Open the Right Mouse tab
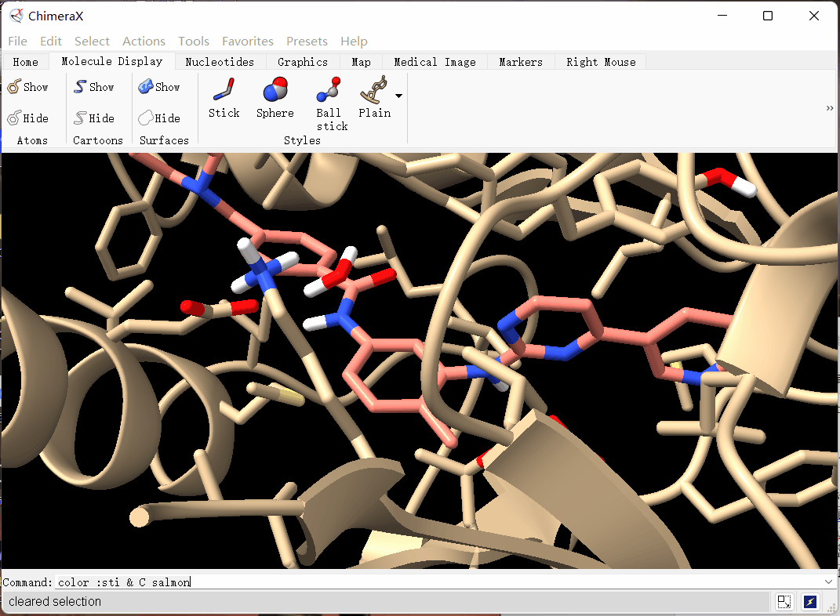This screenshot has width=840, height=616. point(601,62)
